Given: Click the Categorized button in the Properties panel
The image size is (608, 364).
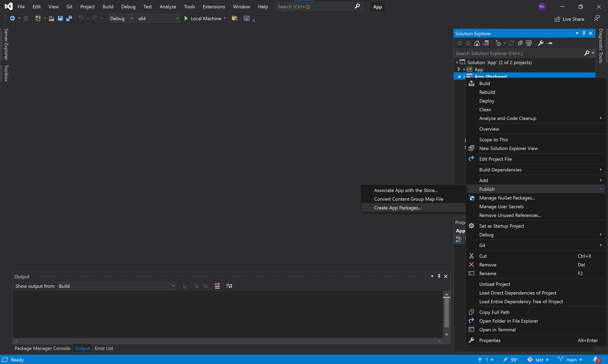Looking at the screenshot, I should tap(459, 239).
